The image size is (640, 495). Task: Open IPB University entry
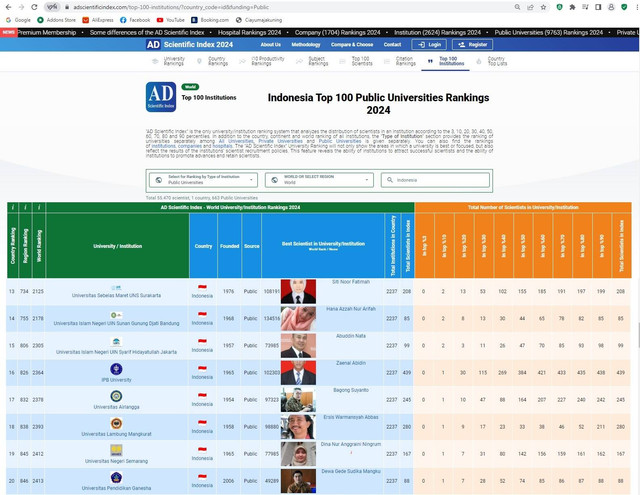coord(116,380)
